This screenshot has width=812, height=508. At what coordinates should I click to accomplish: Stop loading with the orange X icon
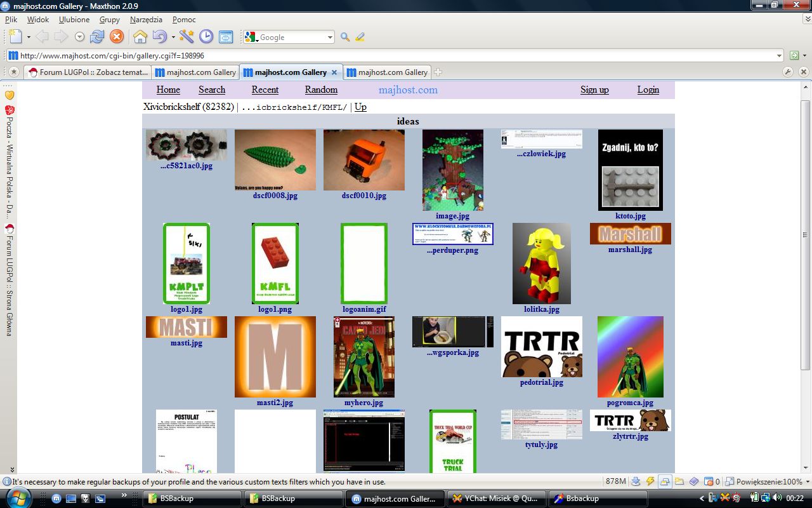117,37
